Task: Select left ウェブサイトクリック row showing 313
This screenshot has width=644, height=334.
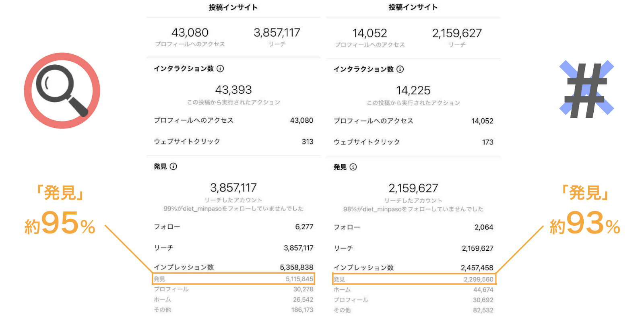Action: point(233,142)
